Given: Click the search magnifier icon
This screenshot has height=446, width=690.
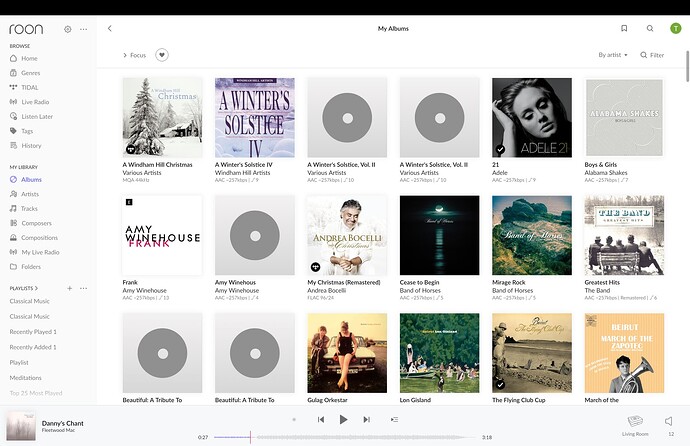Looking at the screenshot, I should tap(650, 28).
